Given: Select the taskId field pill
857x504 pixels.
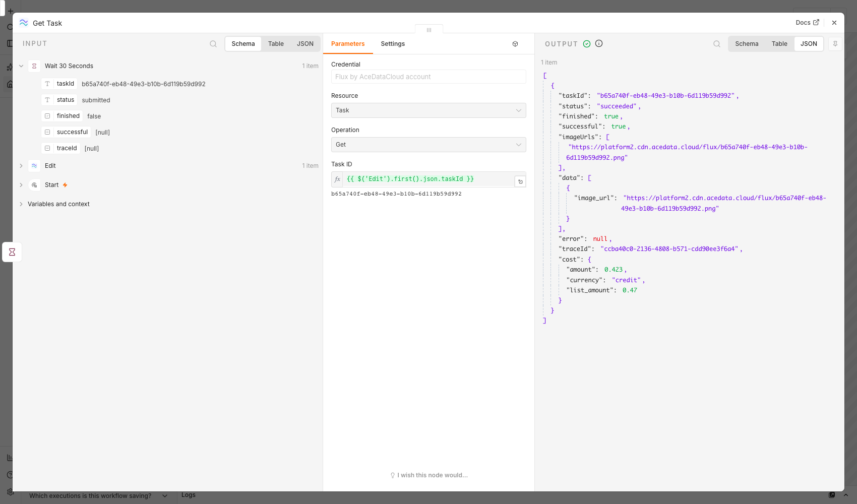Looking at the screenshot, I should (59, 84).
